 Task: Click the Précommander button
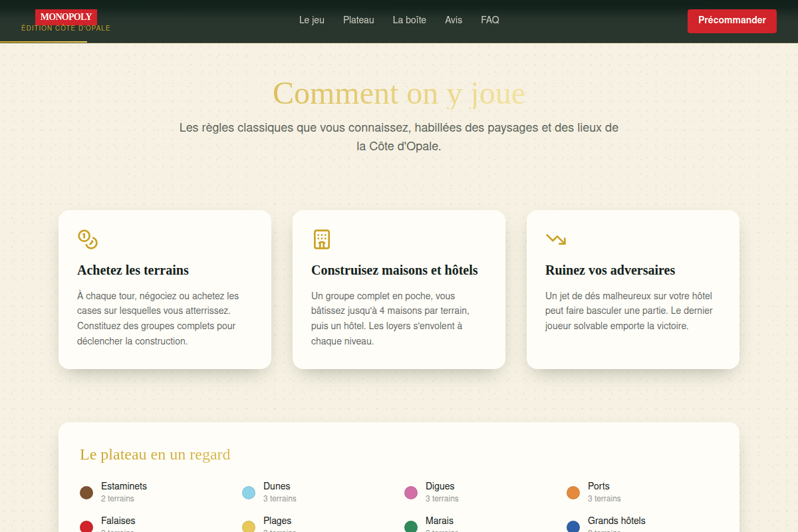pyautogui.click(x=732, y=21)
